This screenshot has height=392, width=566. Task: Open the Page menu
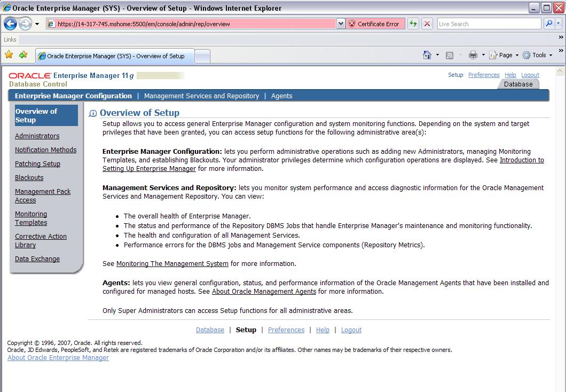[x=504, y=55]
